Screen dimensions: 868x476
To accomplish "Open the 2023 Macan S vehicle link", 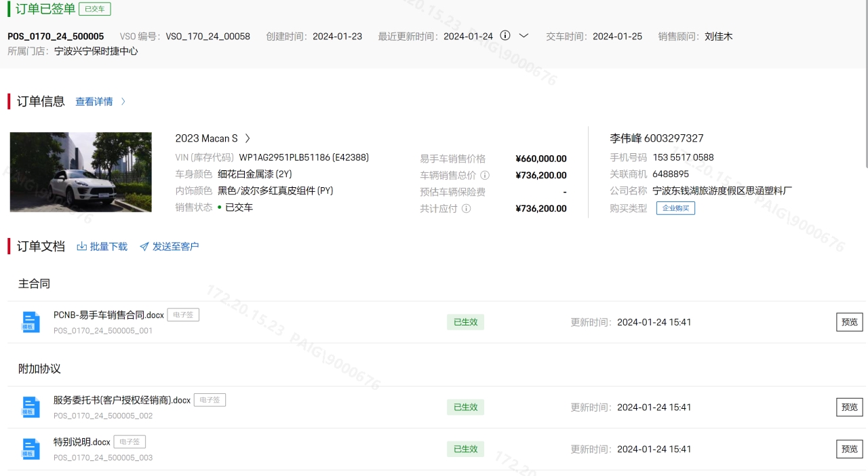I will 207,138.
